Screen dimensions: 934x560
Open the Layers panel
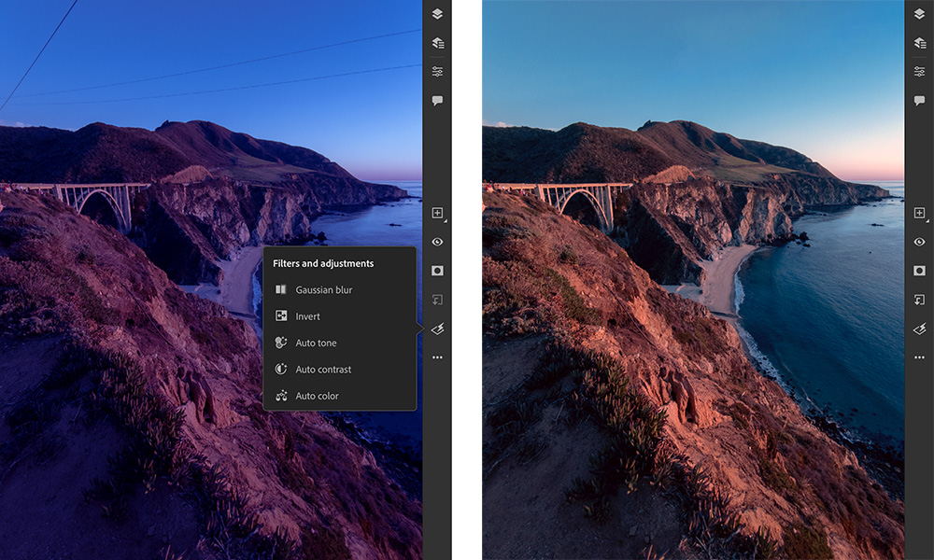(x=437, y=13)
